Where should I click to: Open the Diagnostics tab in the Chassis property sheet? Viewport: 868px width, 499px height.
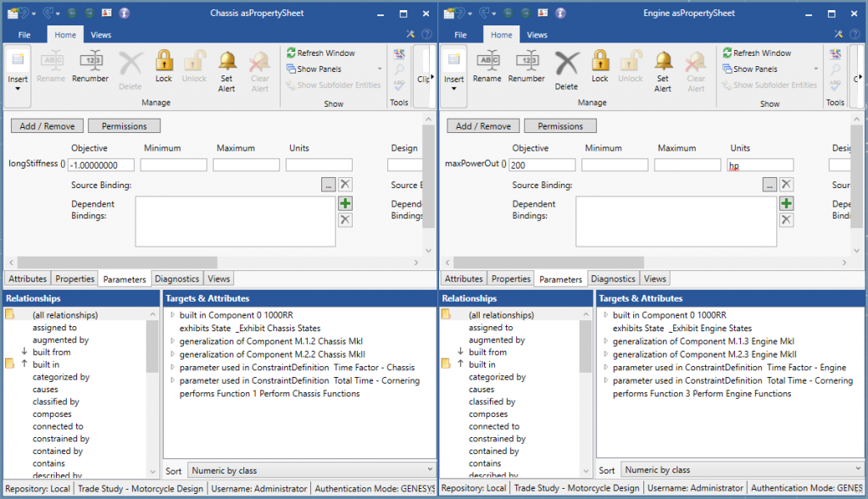[176, 278]
